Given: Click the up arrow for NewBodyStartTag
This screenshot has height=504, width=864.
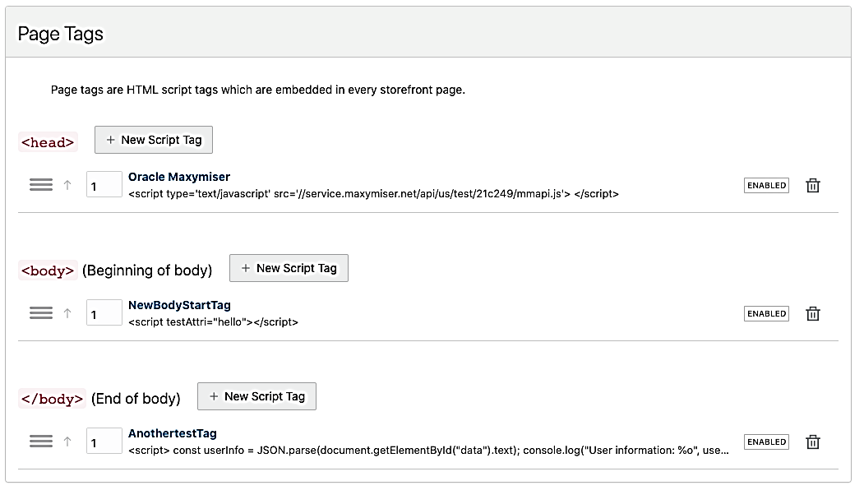Looking at the screenshot, I should tap(68, 313).
